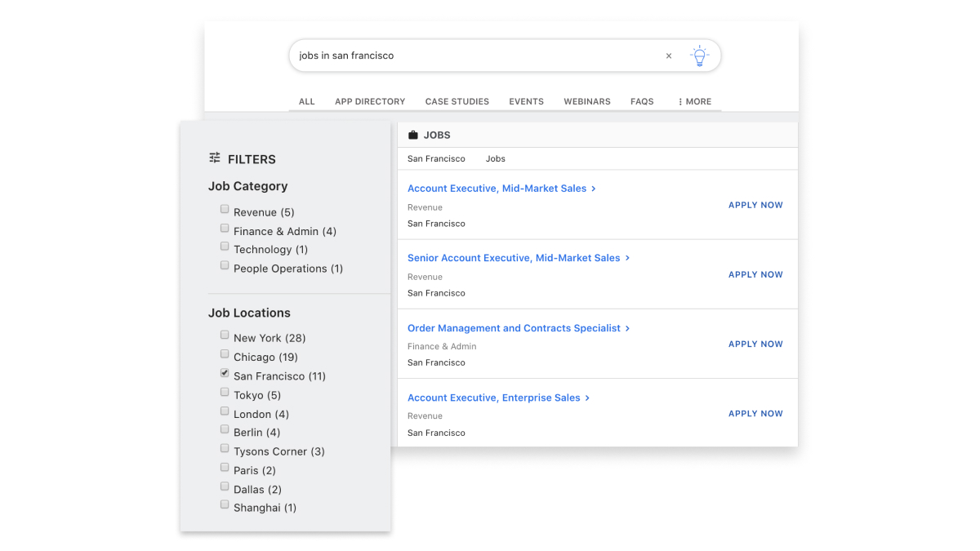Viewport: 980px width, 551px height.
Task: Select the Tokyo (5) location checkbox
Action: click(225, 392)
